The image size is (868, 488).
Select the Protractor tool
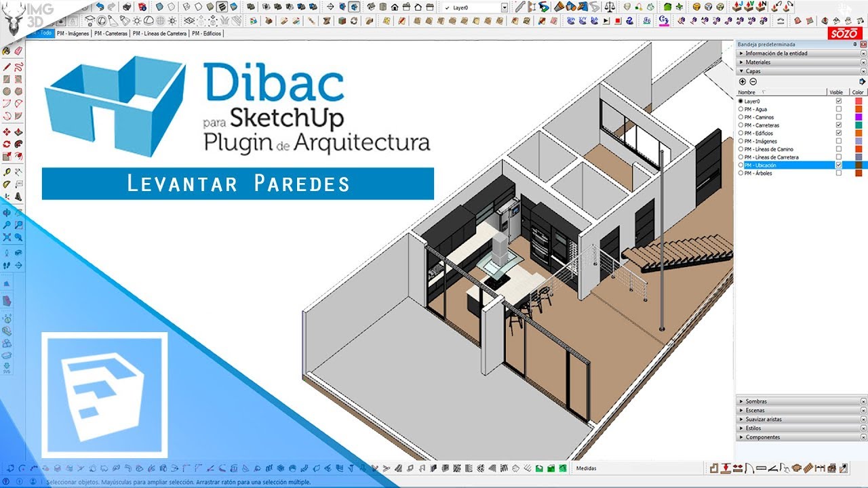click(x=6, y=183)
